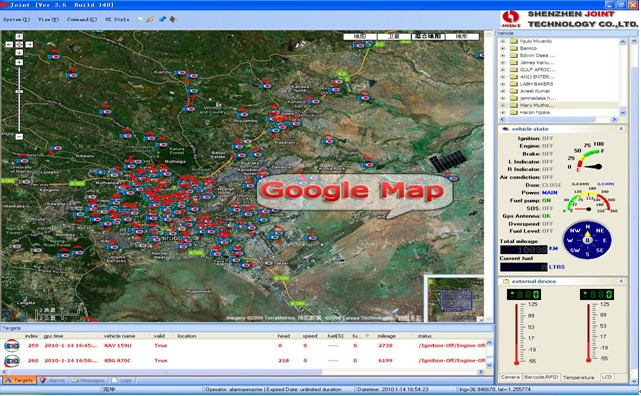Click the external device panel icon
This screenshot has height=396, width=641.
click(505, 281)
